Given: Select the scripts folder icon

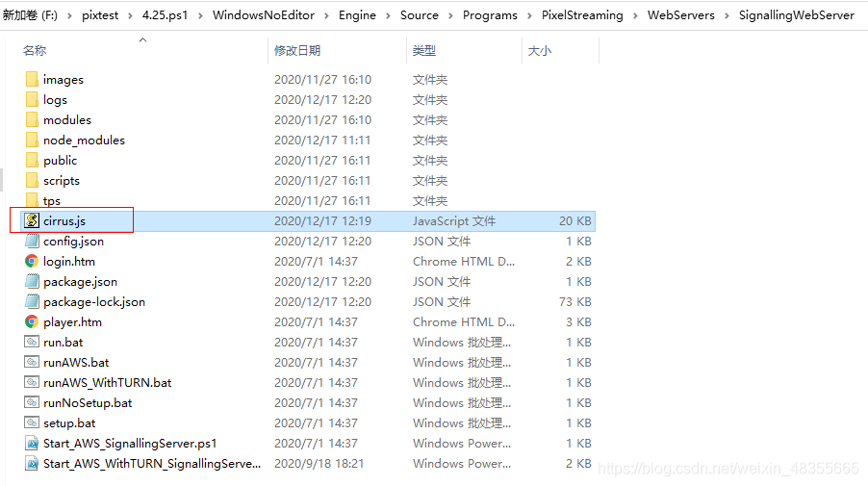Looking at the screenshot, I should [32, 181].
